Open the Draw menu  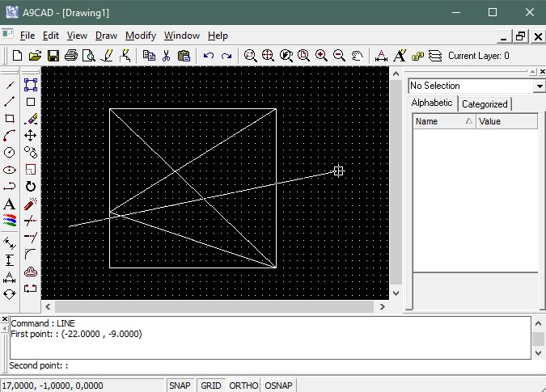tap(106, 36)
